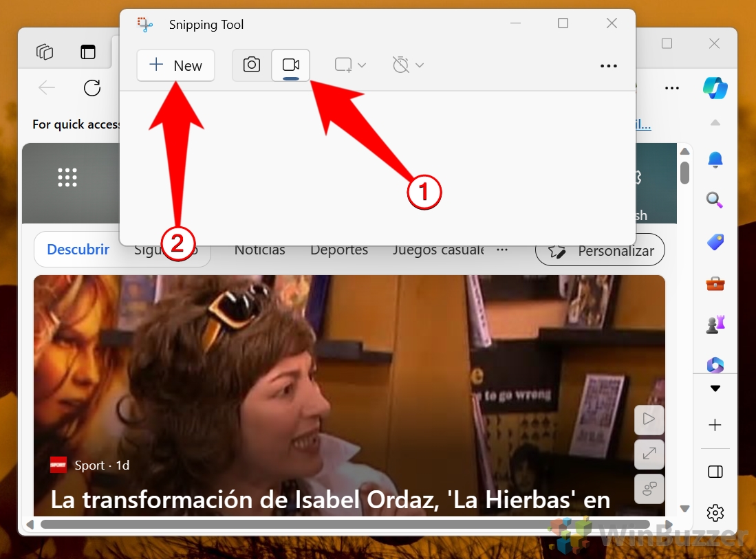Open the snipping shape mode dropdown
Viewport: 756px width, 559px height.
(351, 65)
